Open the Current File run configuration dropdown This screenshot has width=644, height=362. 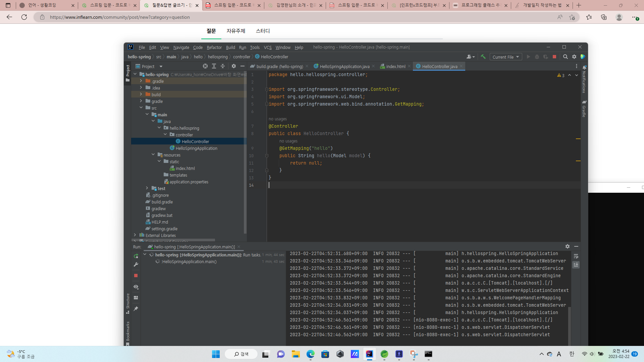(x=505, y=57)
